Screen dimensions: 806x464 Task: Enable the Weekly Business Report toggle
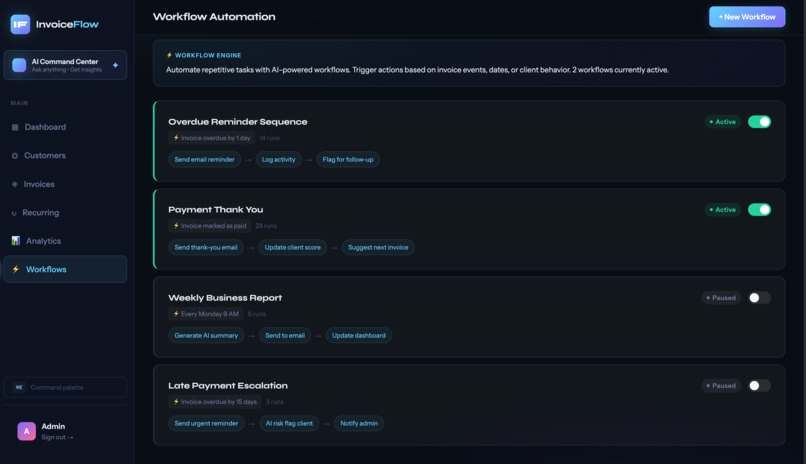coord(759,298)
